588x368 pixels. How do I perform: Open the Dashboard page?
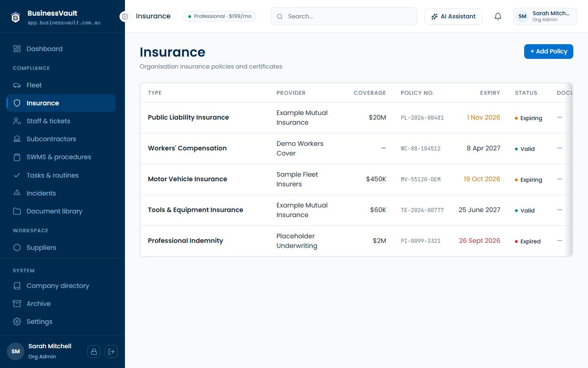pos(61,49)
